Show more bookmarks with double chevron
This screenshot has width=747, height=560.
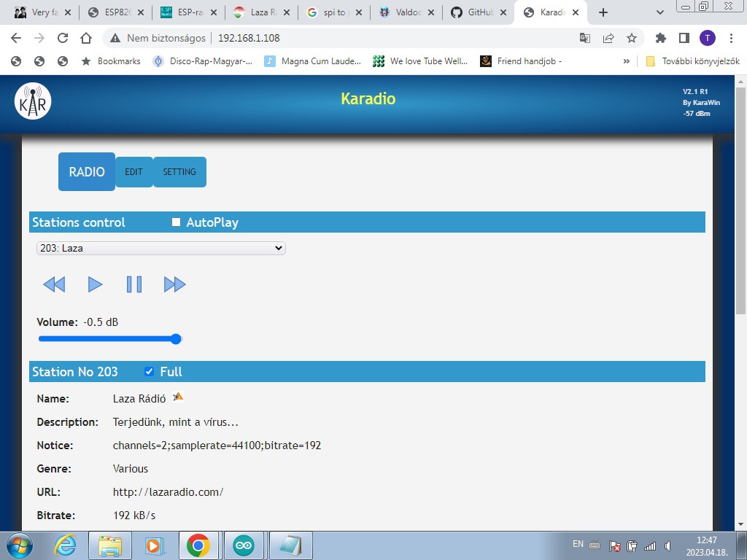click(x=627, y=61)
